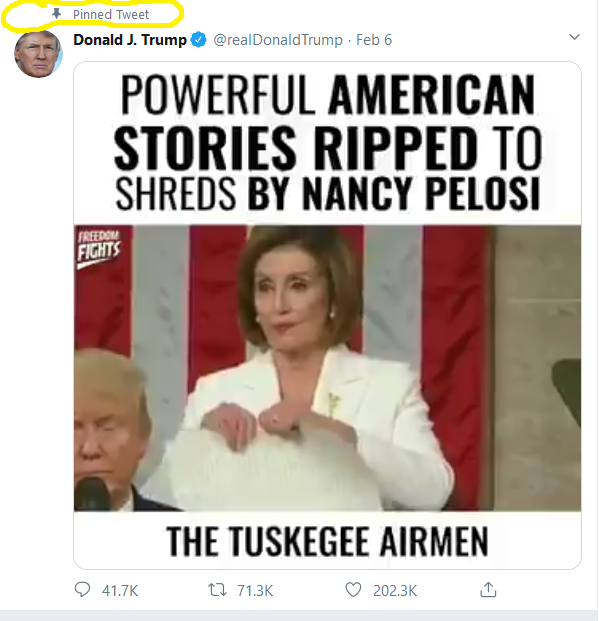Like the tweet with the heart icon

click(353, 590)
